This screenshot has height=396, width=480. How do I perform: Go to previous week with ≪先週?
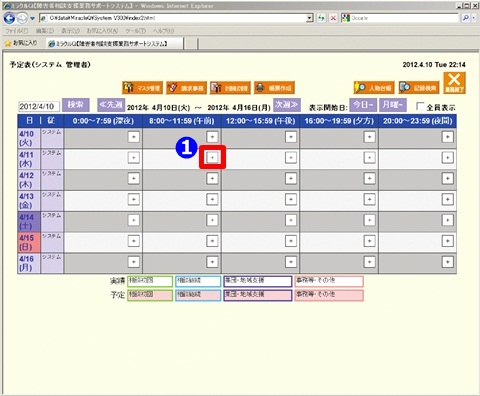click(x=111, y=105)
